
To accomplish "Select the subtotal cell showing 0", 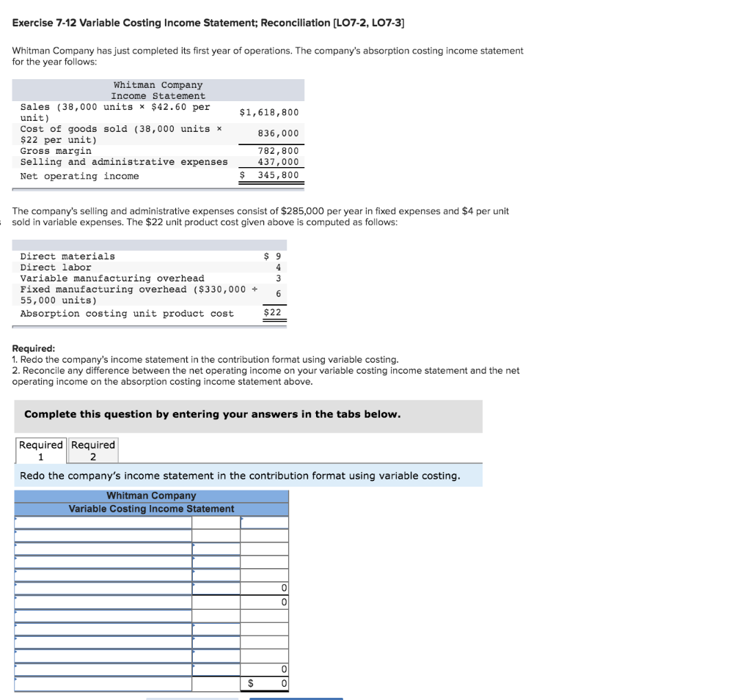I will tap(265, 588).
